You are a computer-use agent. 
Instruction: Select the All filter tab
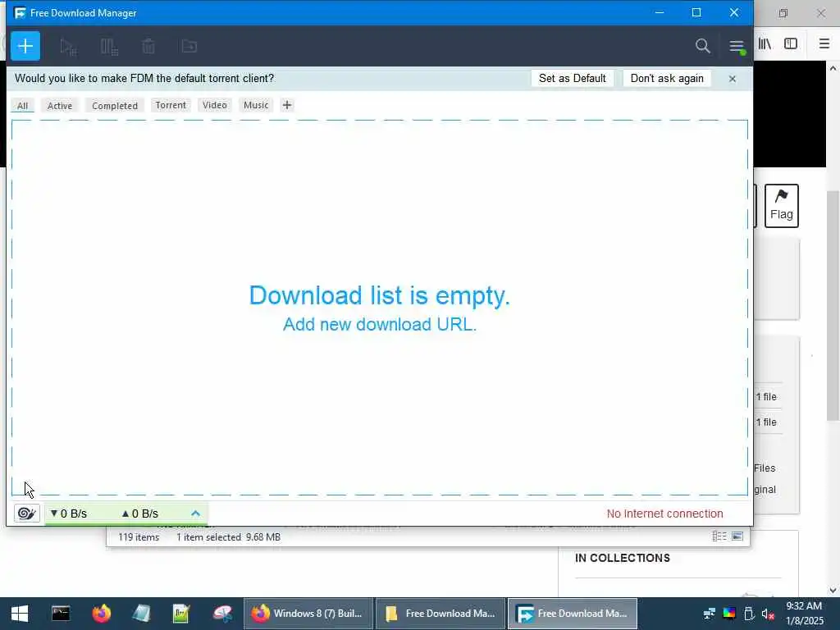22,106
